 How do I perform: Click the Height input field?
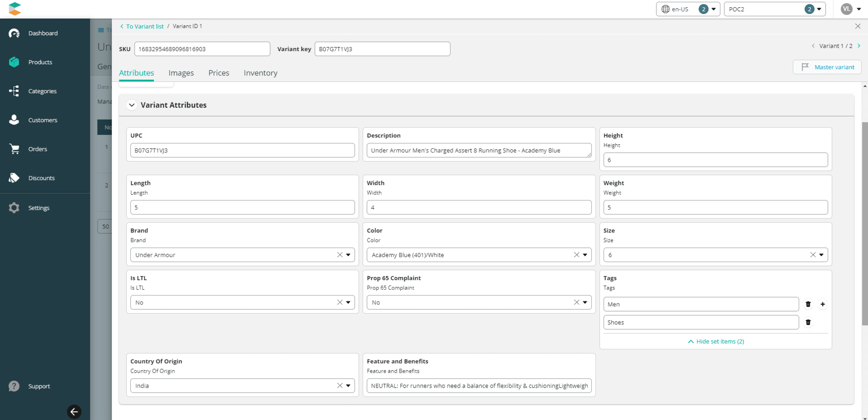click(x=716, y=160)
